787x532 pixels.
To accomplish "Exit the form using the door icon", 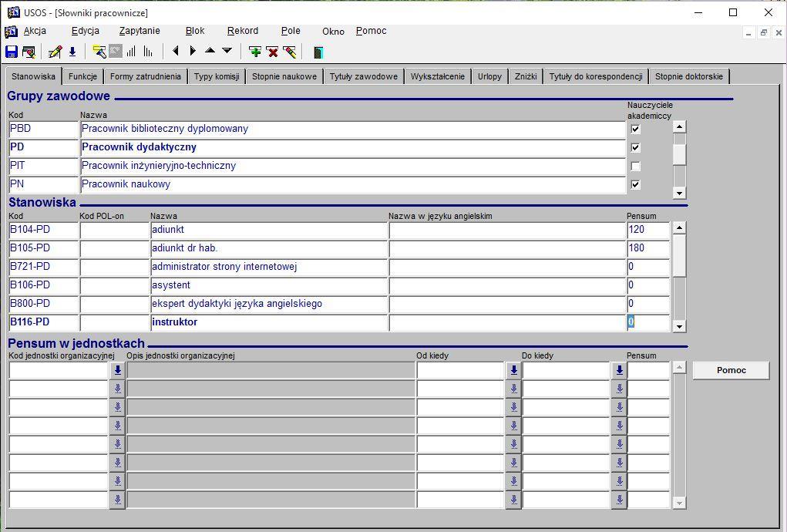I will (x=318, y=52).
